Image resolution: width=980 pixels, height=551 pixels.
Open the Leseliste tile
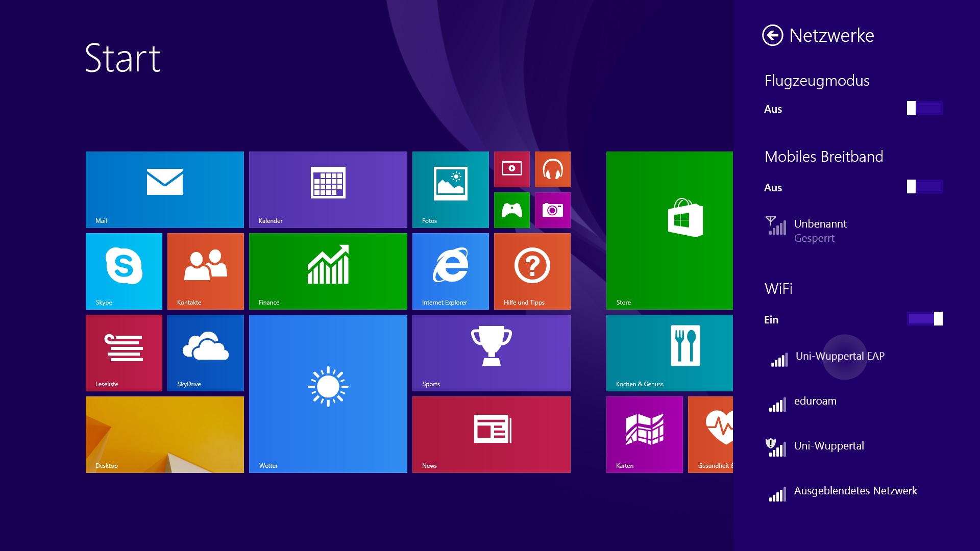124,353
